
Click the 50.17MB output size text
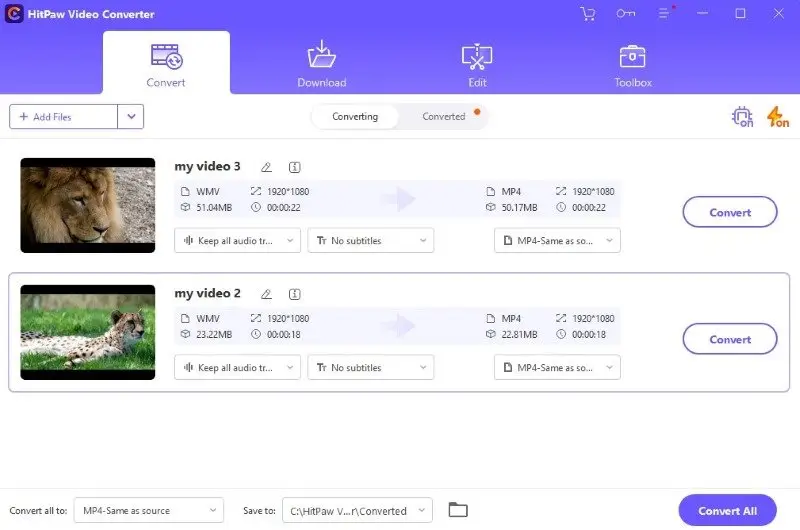point(519,208)
